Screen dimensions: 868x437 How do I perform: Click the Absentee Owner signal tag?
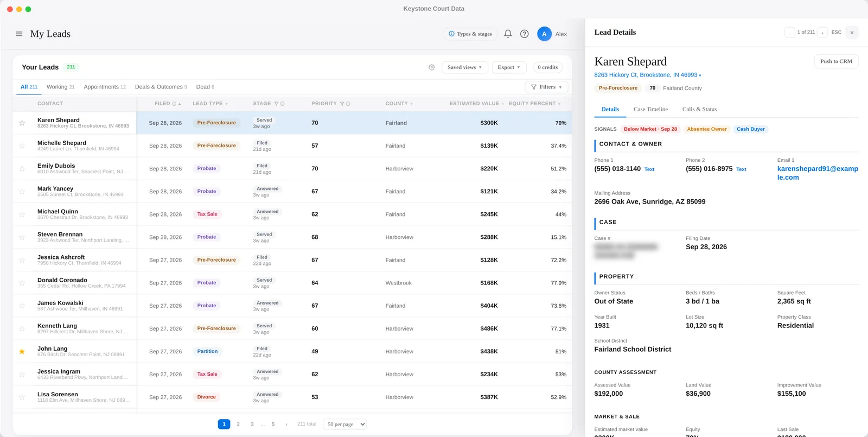(706, 129)
